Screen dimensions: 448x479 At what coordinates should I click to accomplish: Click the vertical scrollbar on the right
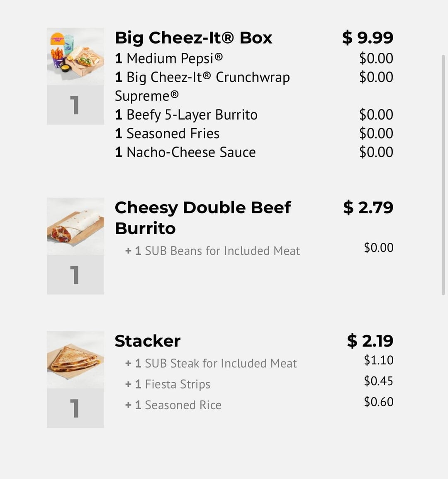pyautogui.click(x=443, y=174)
